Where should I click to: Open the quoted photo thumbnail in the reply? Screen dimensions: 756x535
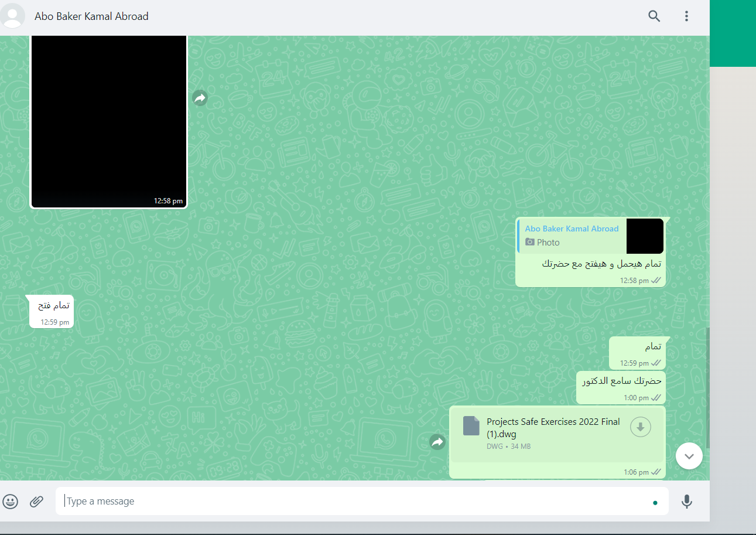click(645, 236)
